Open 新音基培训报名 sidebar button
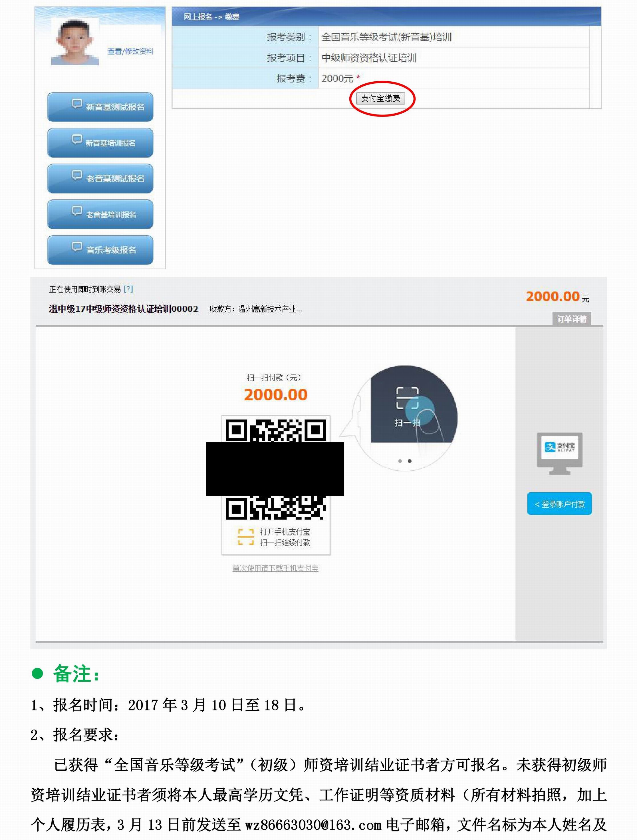This screenshot has width=637, height=840. coord(100,142)
